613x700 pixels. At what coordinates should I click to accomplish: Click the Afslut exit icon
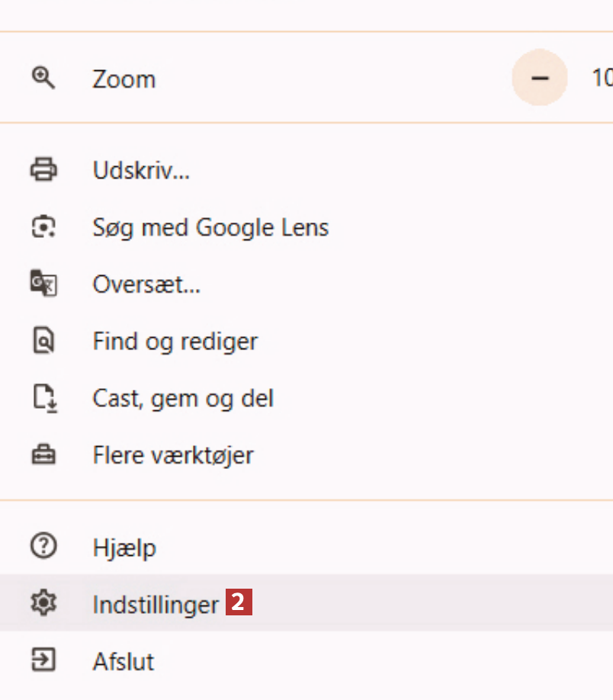[43, 660]
